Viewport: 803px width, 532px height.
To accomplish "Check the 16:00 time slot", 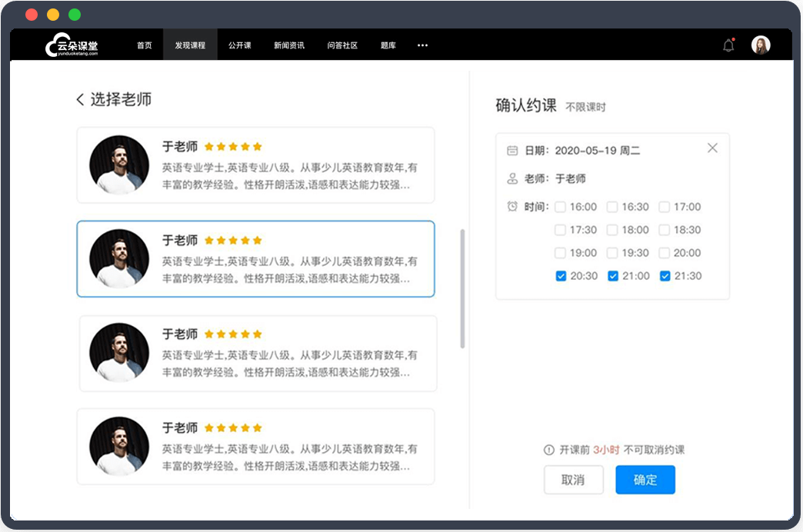I will pyautogui.click(x=560, y=207).
